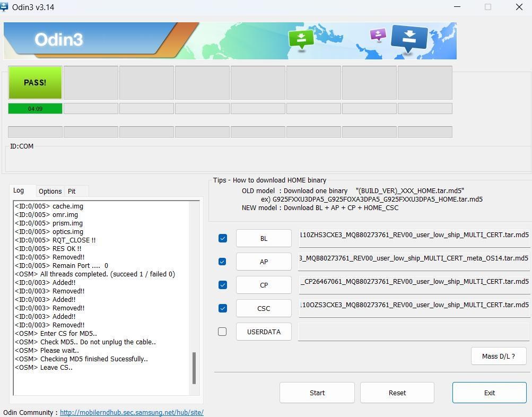The width and height of the screenshot is (532, 417).
Task: Open the Options tab
Action: click(x=50, y=191)
